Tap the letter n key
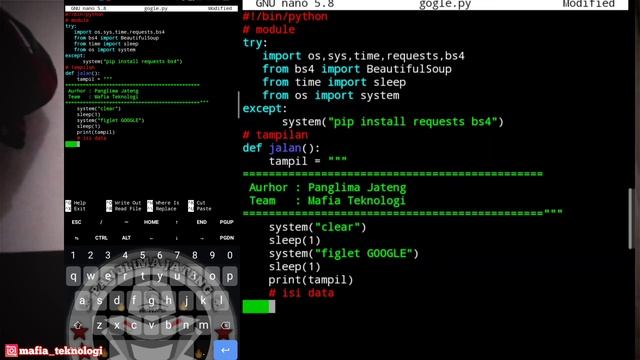This screenshot has width=640, height=360. click(x=186, y=326)
